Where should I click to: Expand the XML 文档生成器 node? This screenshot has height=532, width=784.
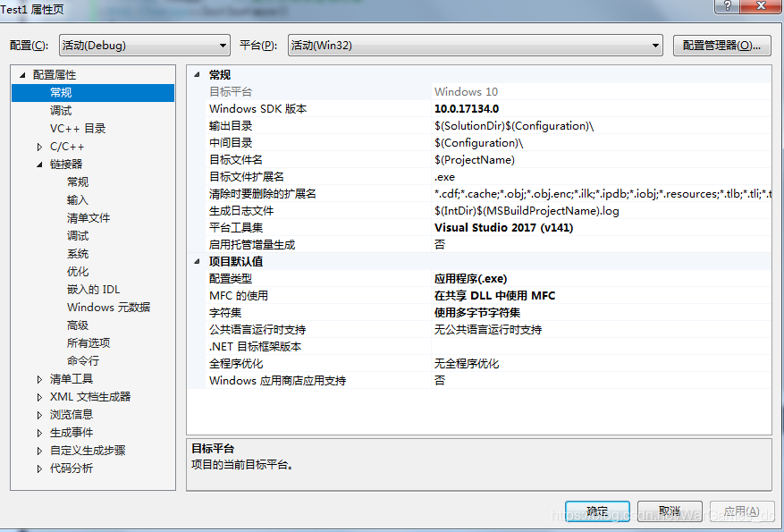39,397
